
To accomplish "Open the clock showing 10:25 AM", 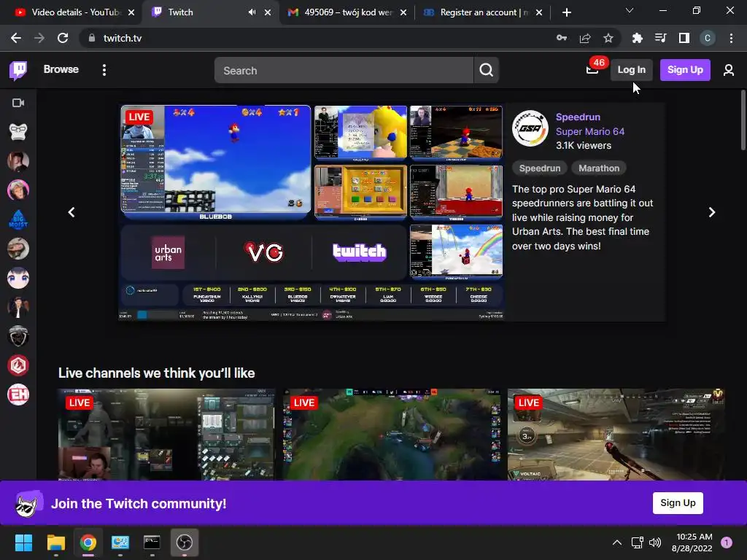I will [x=692, y=542].
